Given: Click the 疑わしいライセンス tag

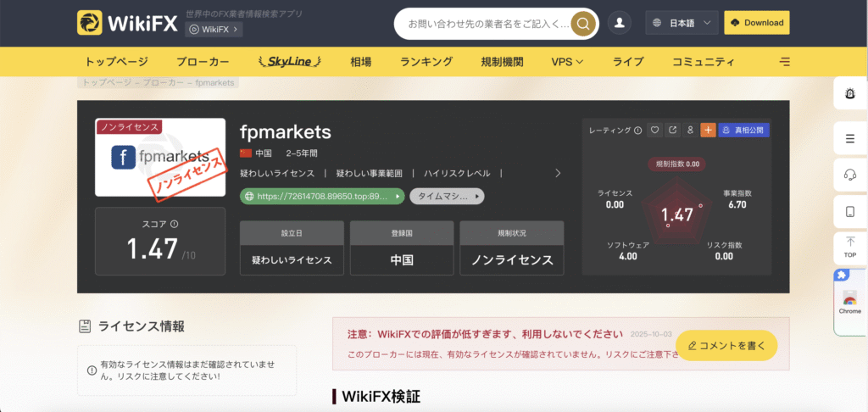Looking at the screenshot, I should tap(277, 173).
